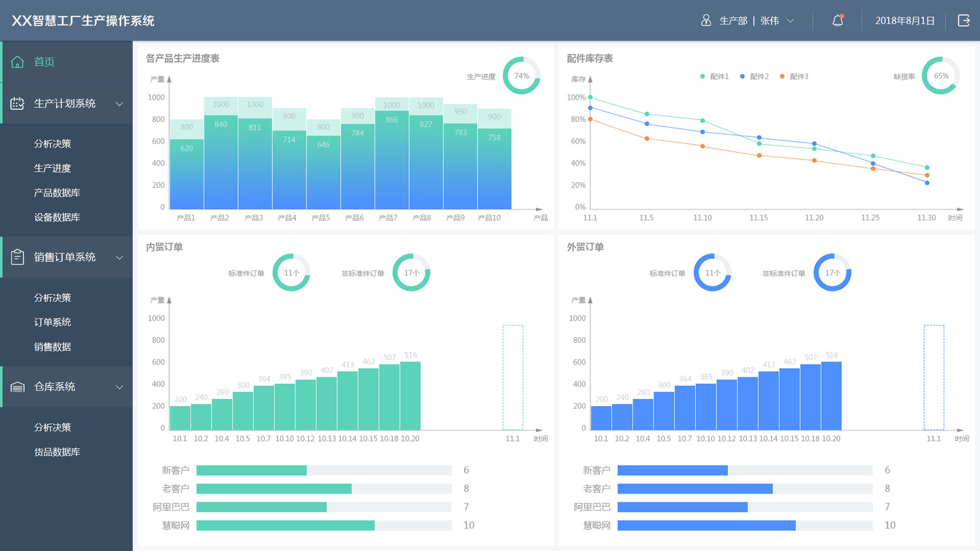The image size is (980, 551).
Task: Click the 产品1 bar with value 620
Action: [x=187, y=174]
